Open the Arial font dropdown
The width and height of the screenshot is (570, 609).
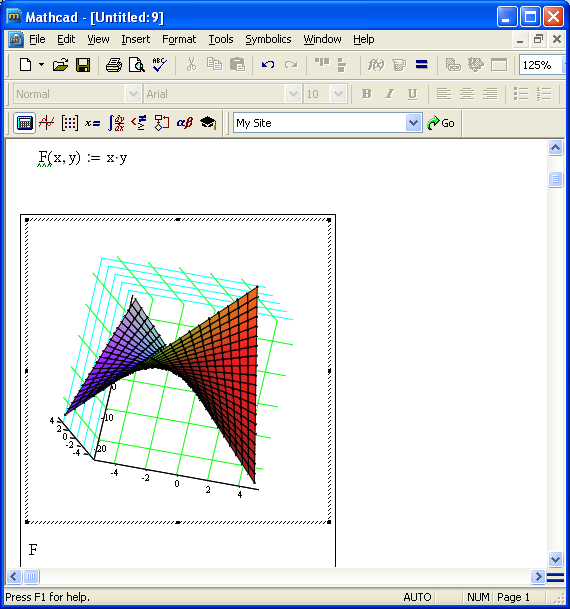[293, 94]
